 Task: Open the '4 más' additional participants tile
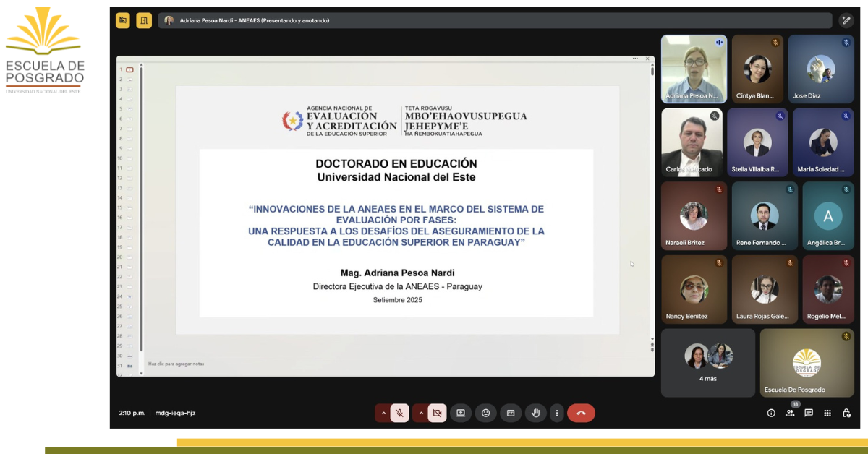coord(708,363)
